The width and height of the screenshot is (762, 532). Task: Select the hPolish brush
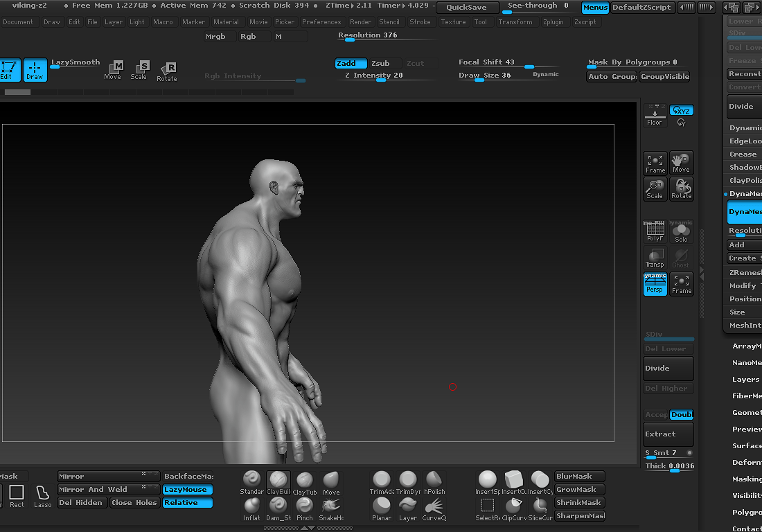[434, 483]
